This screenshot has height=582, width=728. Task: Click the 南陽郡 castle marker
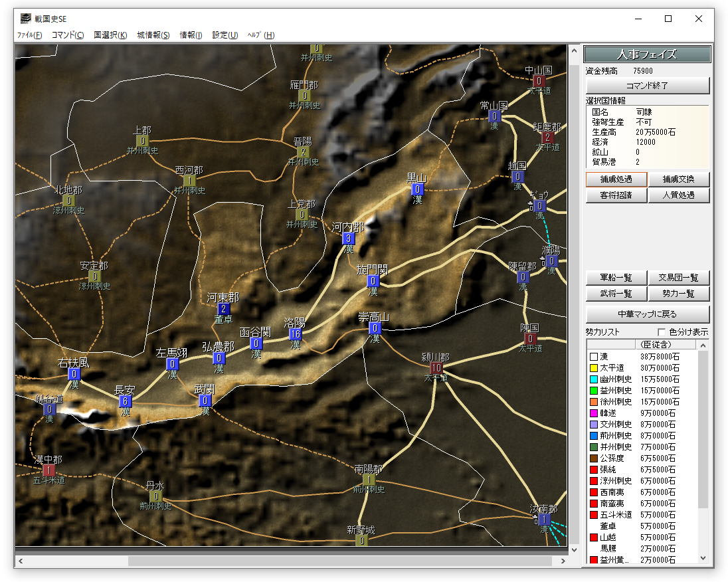click(369, 479)
